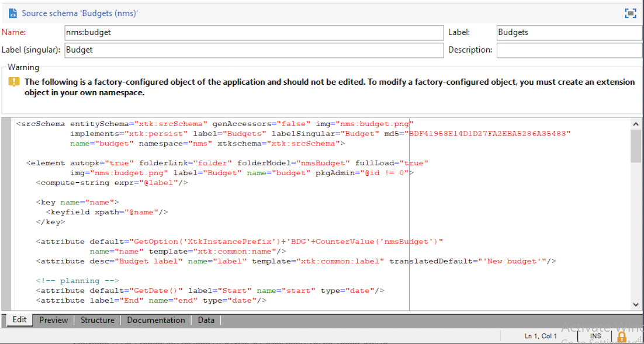Switch to the Preview tab
Viewport: 644px width, 344px height.
(x=54, y=320)
